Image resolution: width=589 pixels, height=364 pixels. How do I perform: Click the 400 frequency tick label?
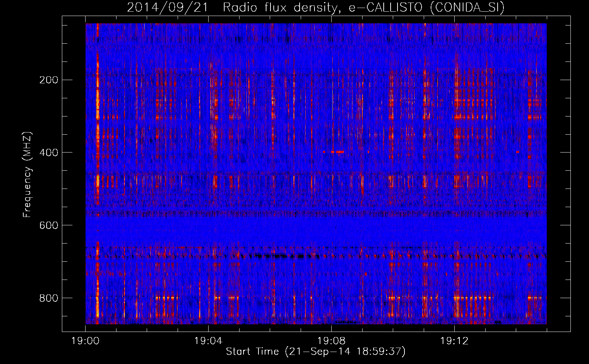point(49,152)
